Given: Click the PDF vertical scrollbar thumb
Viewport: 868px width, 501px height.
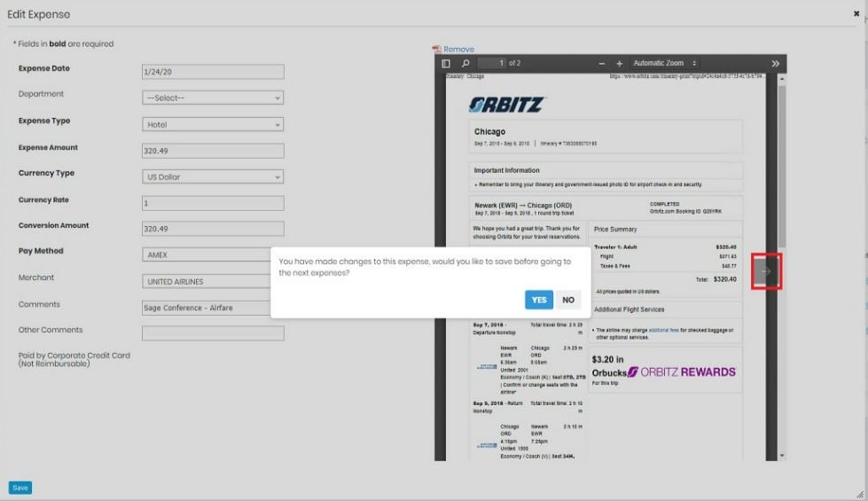Looking at the screenshot, I should (782, 166).
